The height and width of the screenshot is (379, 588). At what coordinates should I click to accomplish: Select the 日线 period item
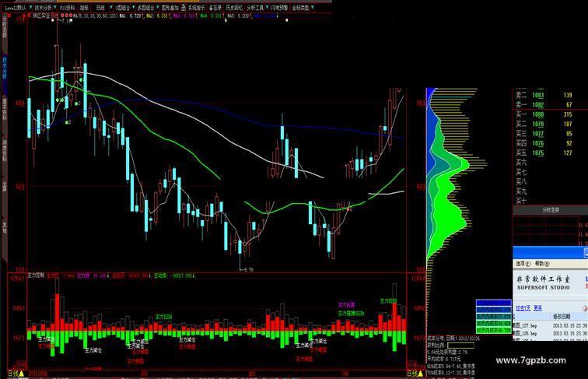click(x=100, y=7)
